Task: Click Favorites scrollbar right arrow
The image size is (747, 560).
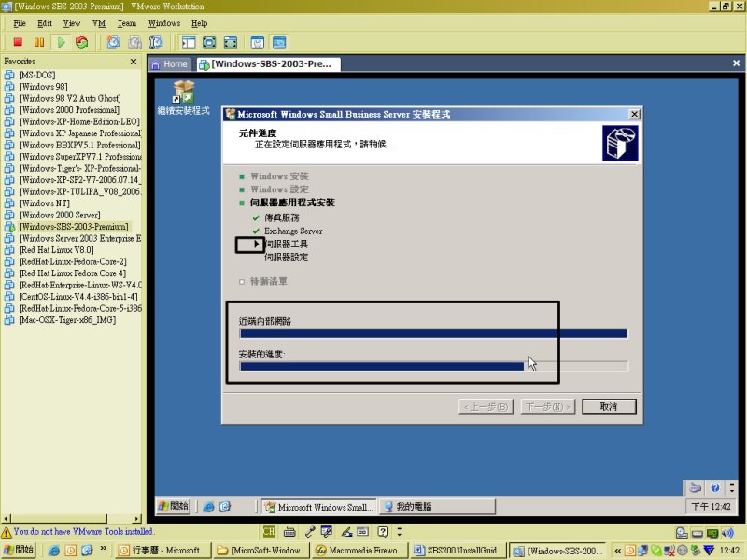Action: 137,518
